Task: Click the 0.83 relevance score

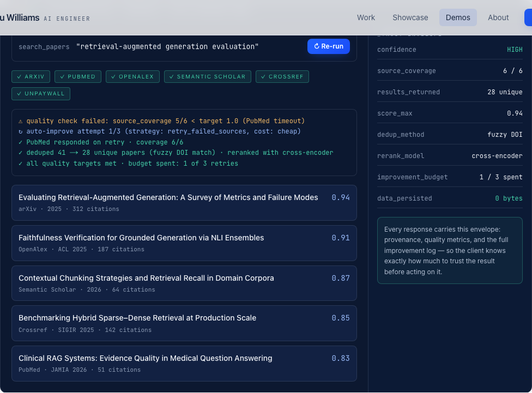Action: (x=341, y=358)
